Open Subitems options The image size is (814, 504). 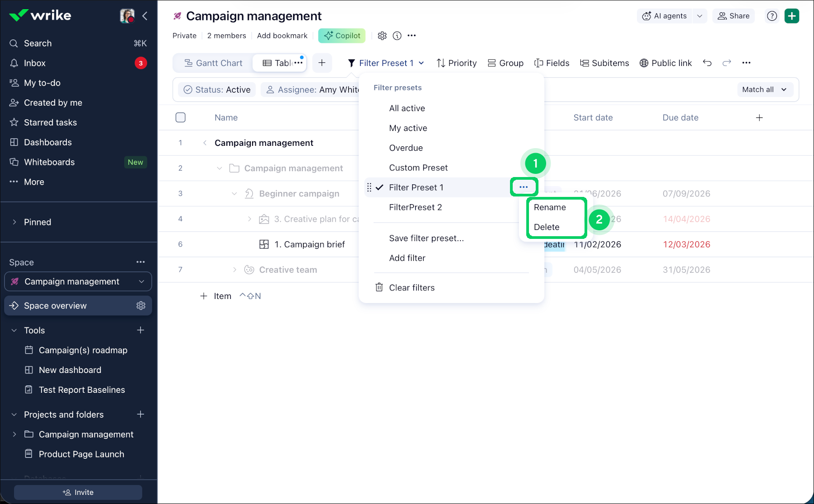click(x=604, y=63)
